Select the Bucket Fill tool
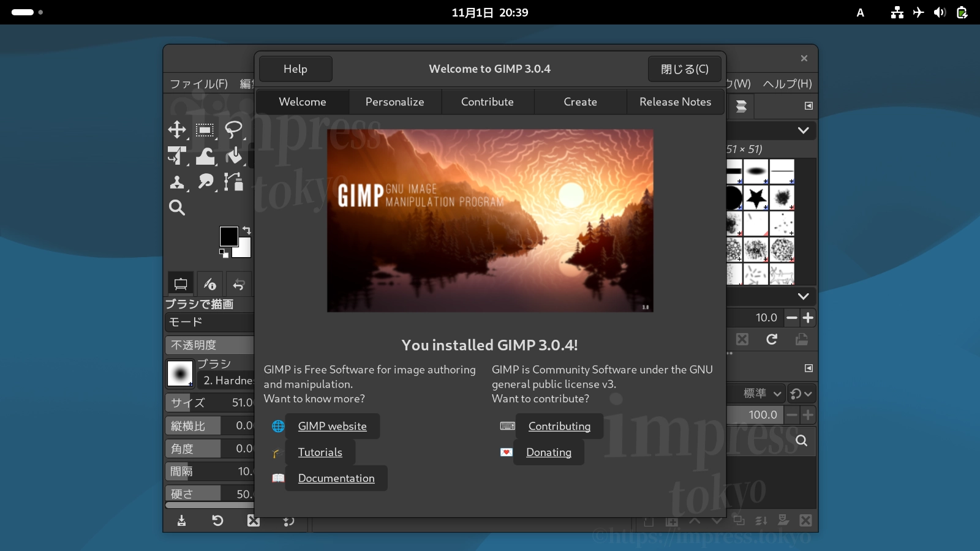The height and width of the screenshot is (551, 980). point(233,156)
